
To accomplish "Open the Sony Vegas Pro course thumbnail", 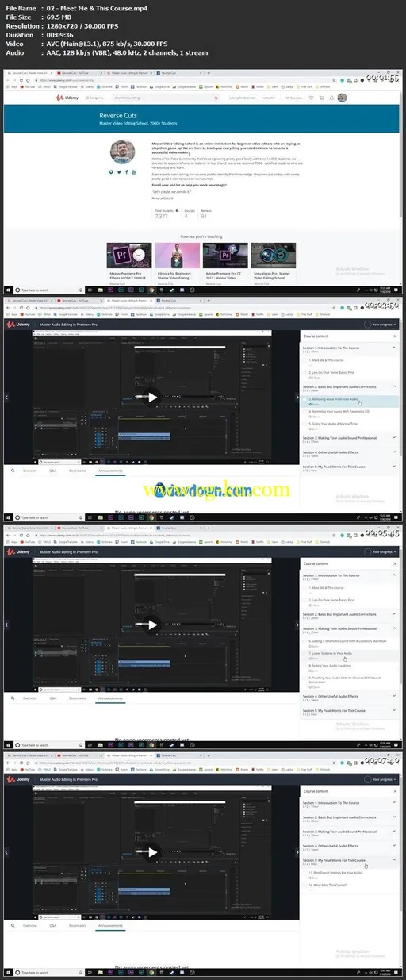I will [274, 256].
